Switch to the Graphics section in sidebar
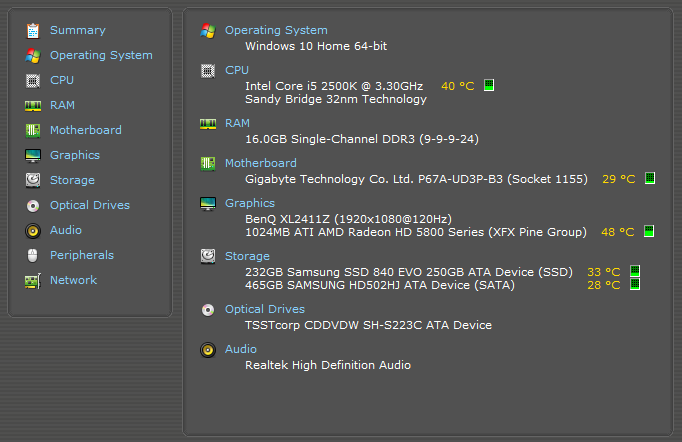The image size is (682, 442). point(75,155)
